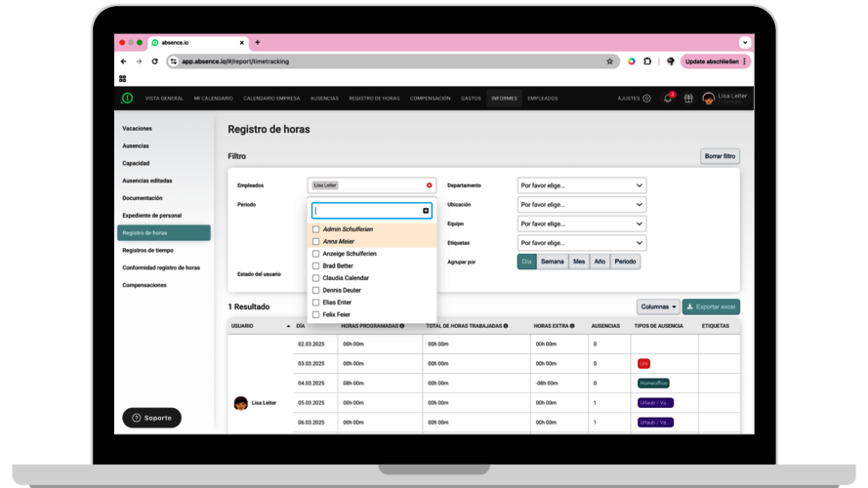
Task: Open Compensación menu
Action: click(x=431, y=99)
